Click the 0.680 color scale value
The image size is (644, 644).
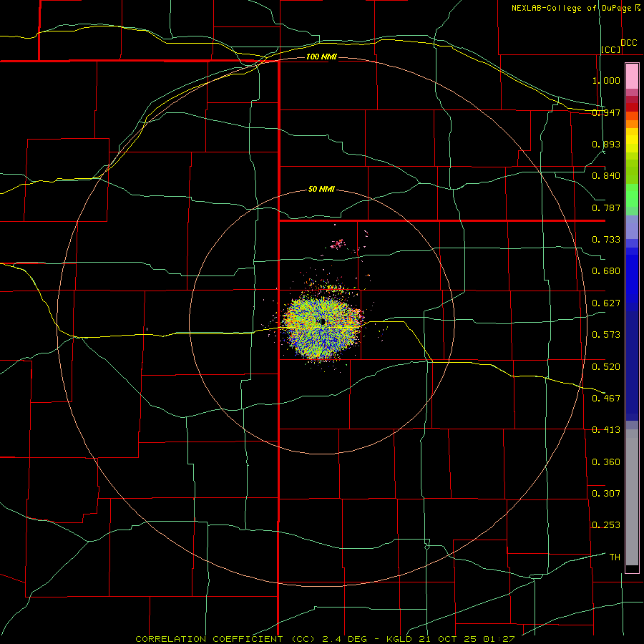pyautogui.click(x=606, y=271)
